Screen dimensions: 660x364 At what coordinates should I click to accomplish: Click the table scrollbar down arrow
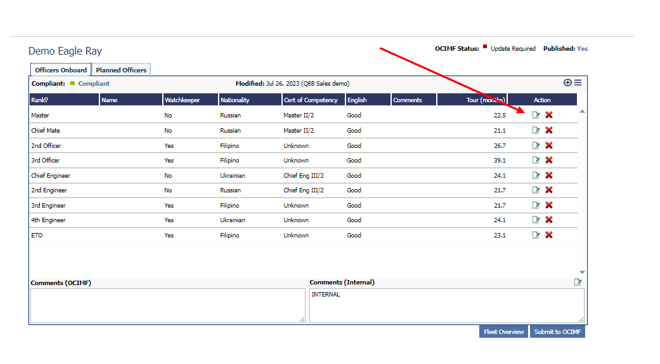pos(582,272)
